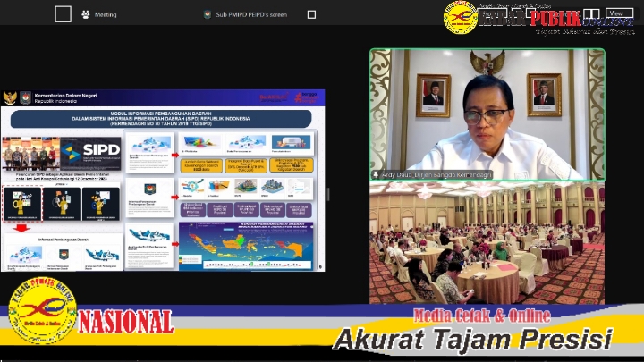Click the paw icon beside Meeting

86,14
